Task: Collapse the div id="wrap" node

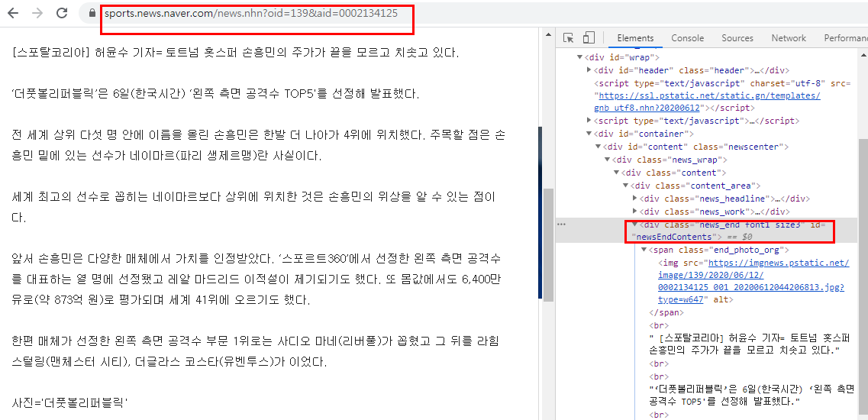Action: point(580,57)
